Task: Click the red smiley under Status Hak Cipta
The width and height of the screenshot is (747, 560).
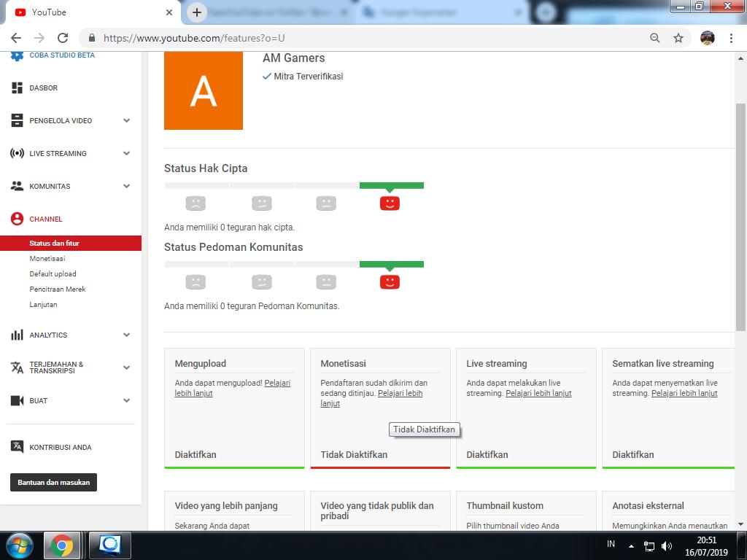Action: pyautogui.click(x=390, y=203)
